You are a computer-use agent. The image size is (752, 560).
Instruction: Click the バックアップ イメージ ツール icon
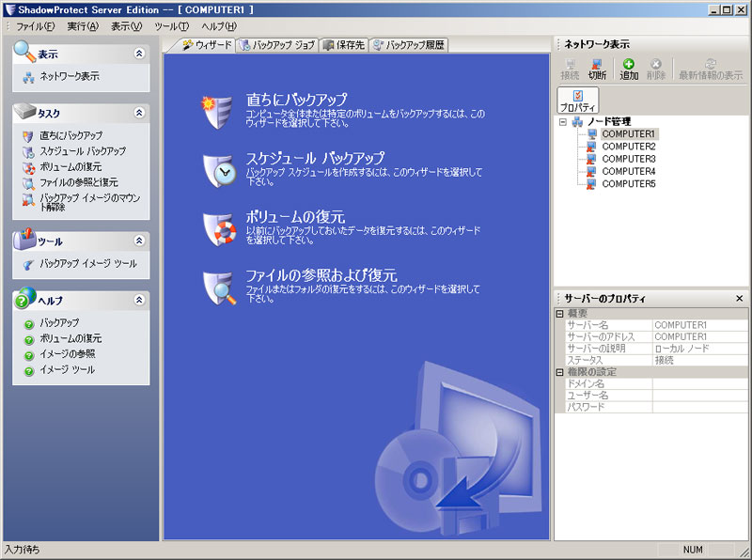28,264
